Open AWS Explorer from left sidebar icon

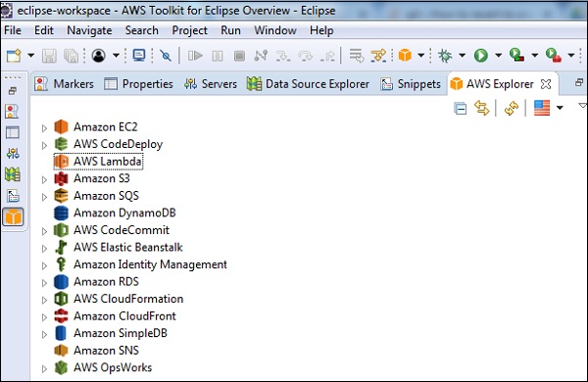[13, 216]
